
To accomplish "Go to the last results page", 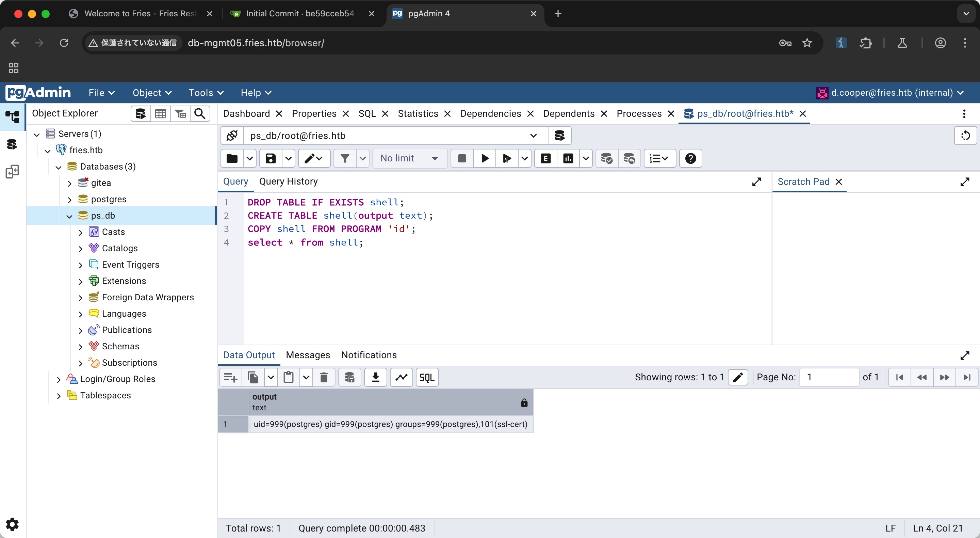I will pyautogui.click(x=967, y=377).
